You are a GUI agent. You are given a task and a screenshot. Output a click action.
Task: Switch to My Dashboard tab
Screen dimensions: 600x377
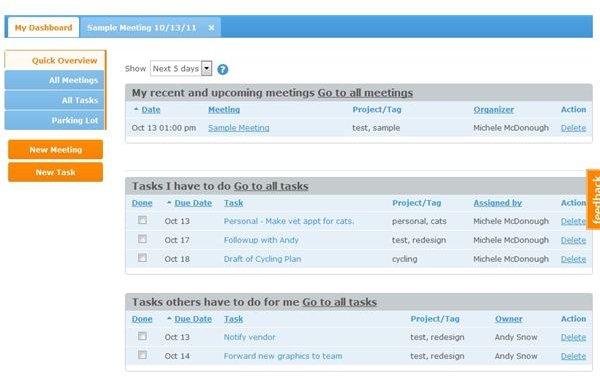43,28
